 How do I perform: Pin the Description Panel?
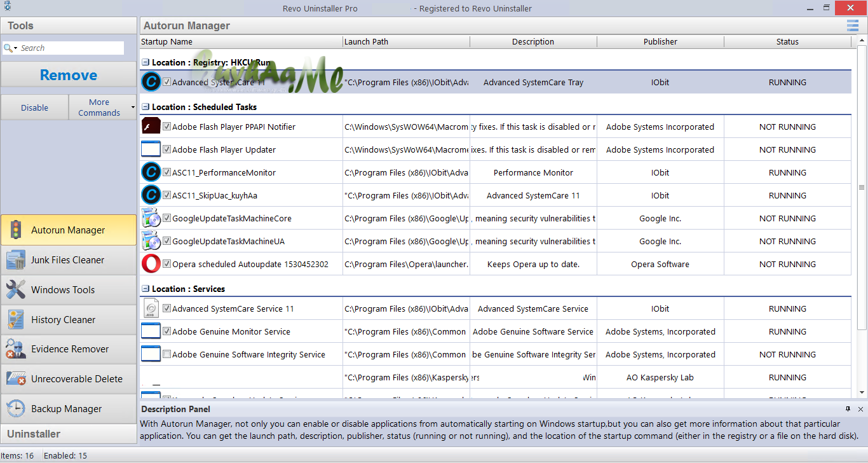pos(848,409)
